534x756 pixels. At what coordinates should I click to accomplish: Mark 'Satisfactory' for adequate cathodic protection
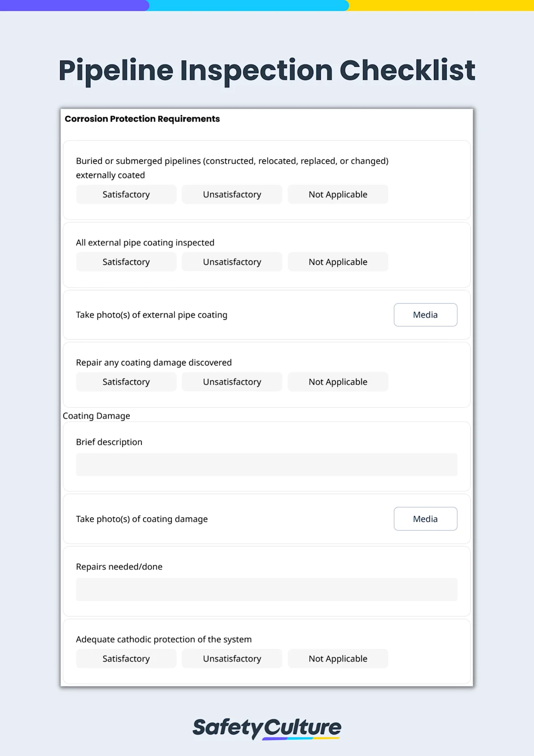[x=126, y=658]
